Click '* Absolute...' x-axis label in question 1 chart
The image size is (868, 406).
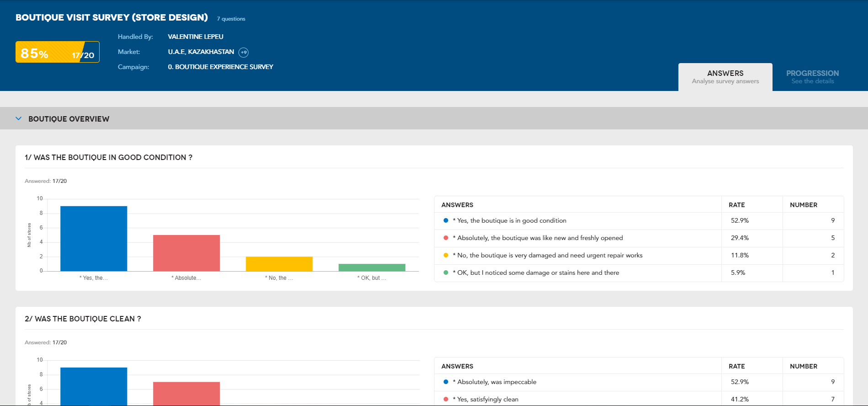point(186,278)
